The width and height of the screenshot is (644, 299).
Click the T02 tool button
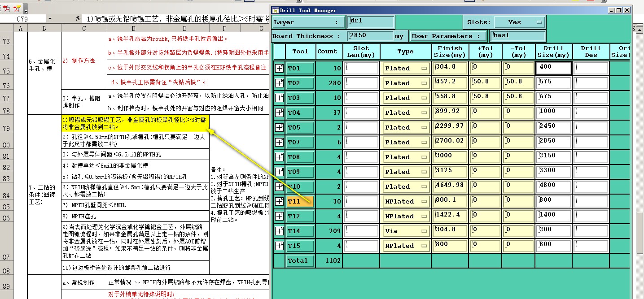tap(300, 83)
